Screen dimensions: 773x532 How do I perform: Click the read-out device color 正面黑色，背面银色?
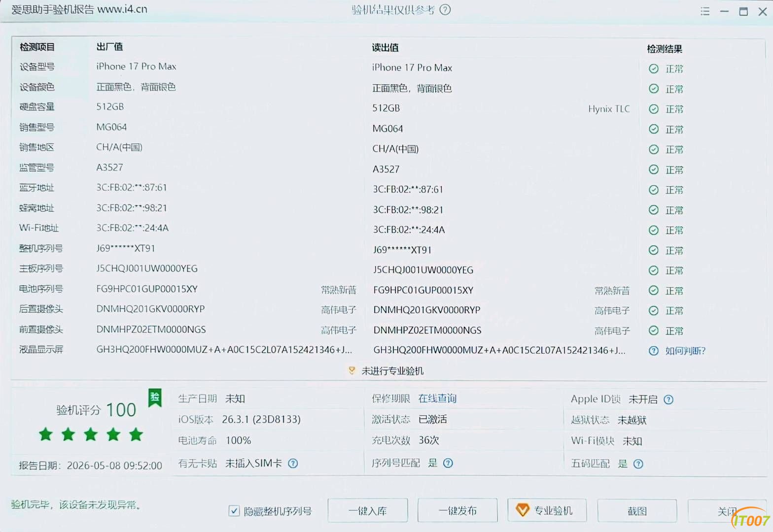tap(412, 88)
